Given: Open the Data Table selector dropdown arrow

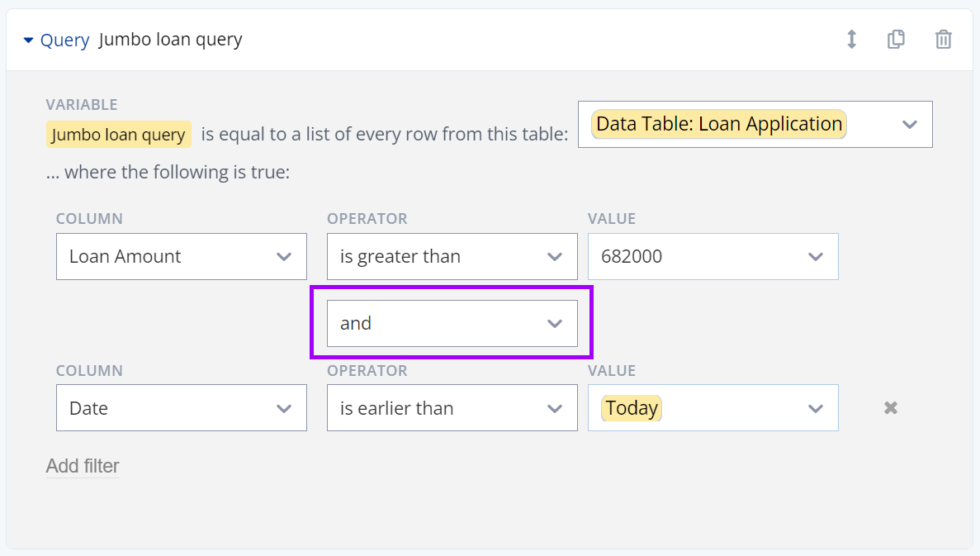Looking at the screenshot, I should pyautogui.click(x=909, y=124).
